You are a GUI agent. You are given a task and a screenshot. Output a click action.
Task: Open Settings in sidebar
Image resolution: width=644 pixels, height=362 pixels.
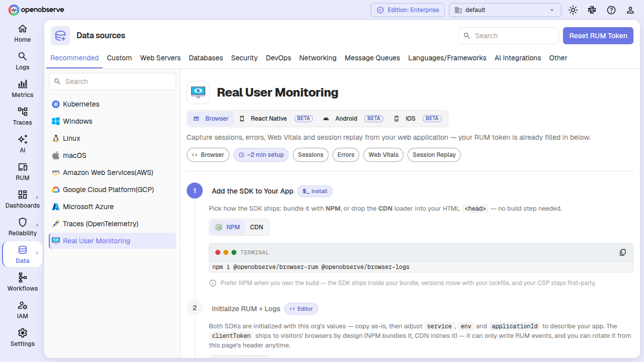pos(22,338)
